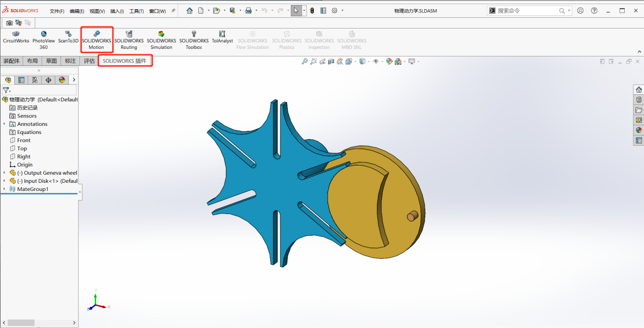
Task: Activate the Section View tool
Action: [x=331, y=61]
